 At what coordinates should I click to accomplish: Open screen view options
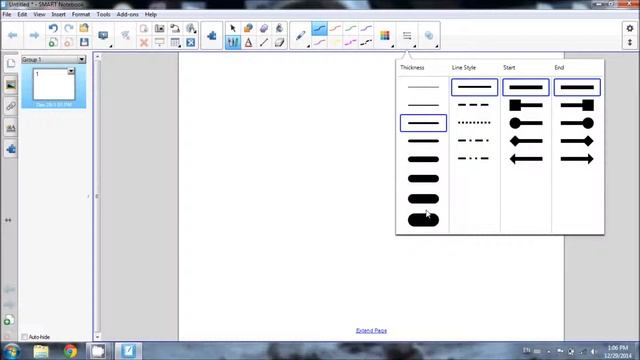point(103,36)
